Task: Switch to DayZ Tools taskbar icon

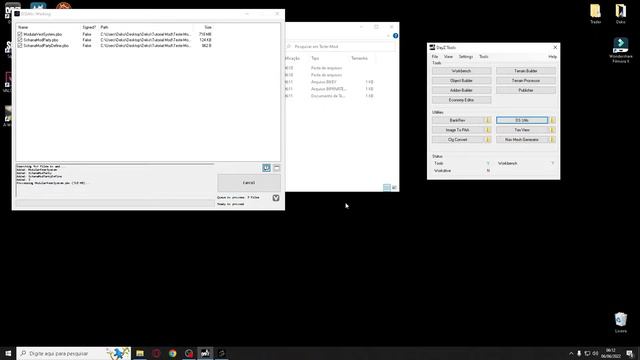Action: point(205,353)
